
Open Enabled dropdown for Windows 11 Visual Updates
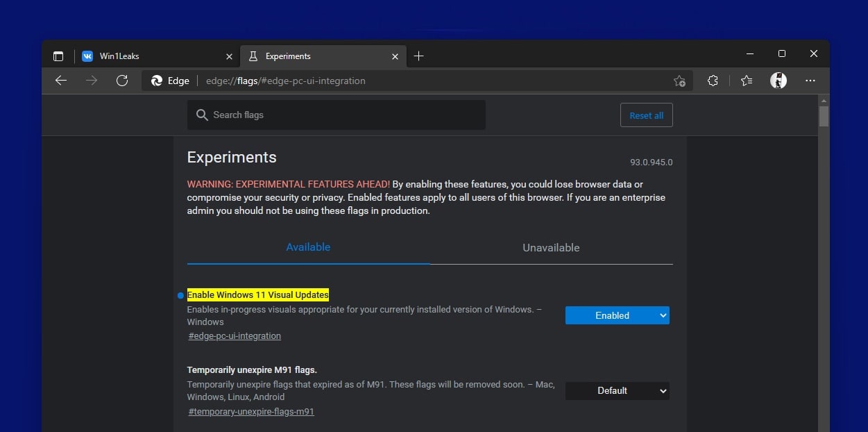pos(618,315)
